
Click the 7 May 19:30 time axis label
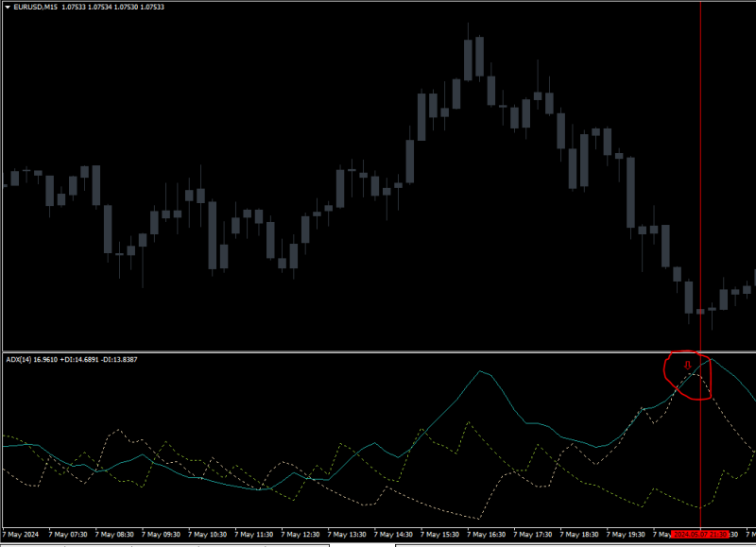pyautogui.click(x=626, y=535)
